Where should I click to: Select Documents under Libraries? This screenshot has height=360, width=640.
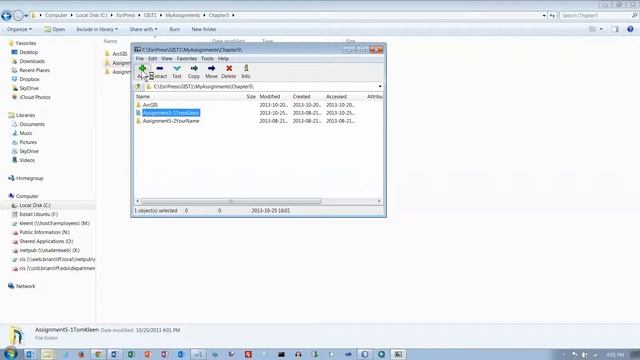32,124
